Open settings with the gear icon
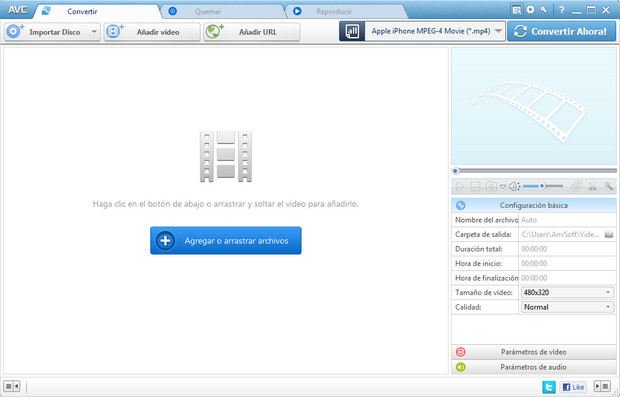Screen dimensions: 620x397 coord(530,10)
